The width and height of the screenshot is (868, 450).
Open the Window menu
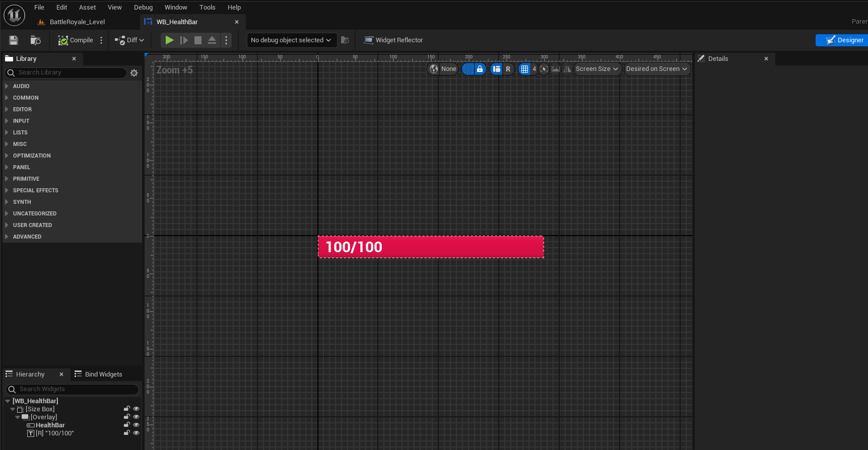click(x=176, y=8)
